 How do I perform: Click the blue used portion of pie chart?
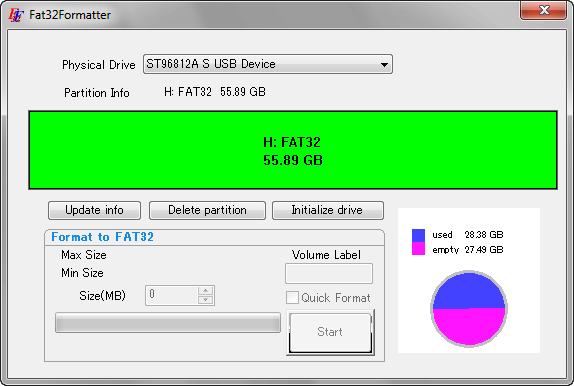(x=469, y=291)
